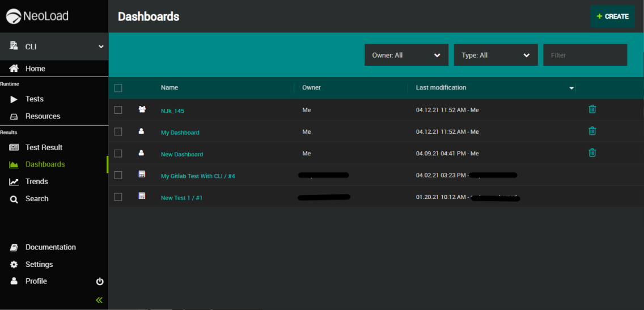Click test-result icon beside My Gitlab Test

(142, 174)
